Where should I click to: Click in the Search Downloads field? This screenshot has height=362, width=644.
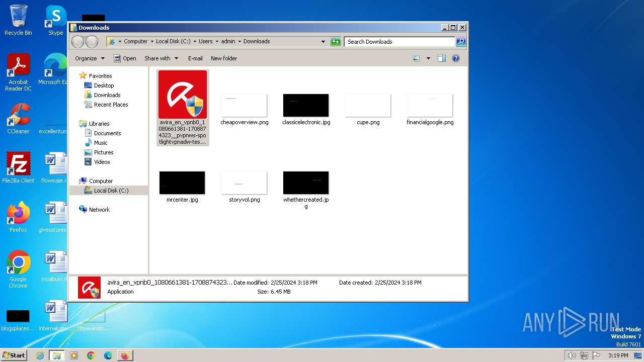(x=400, y=42)
